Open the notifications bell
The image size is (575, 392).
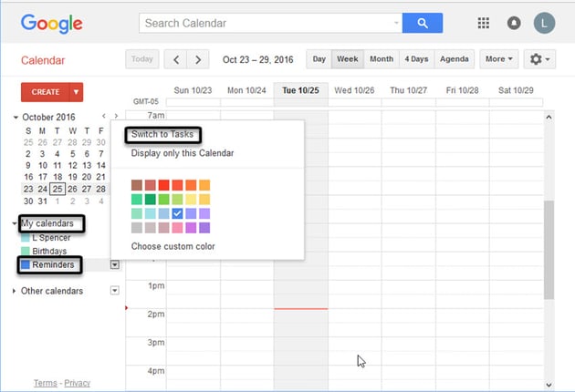(514, 23)
